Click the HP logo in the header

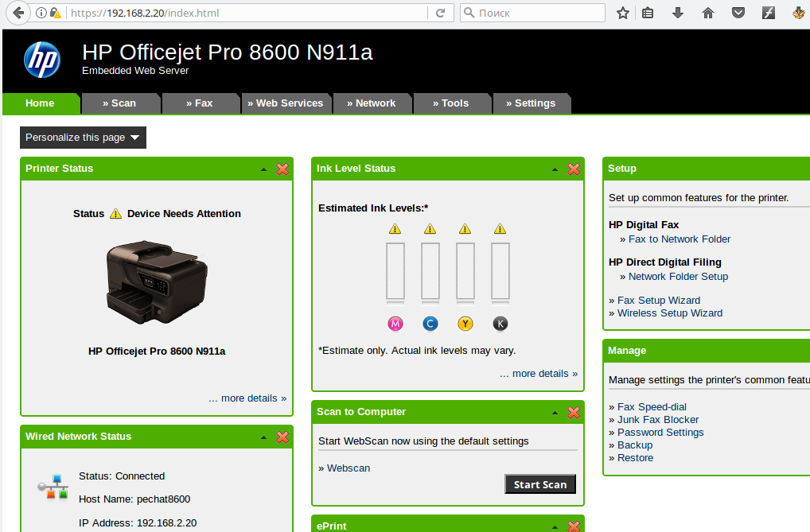(x=42, y=60)
